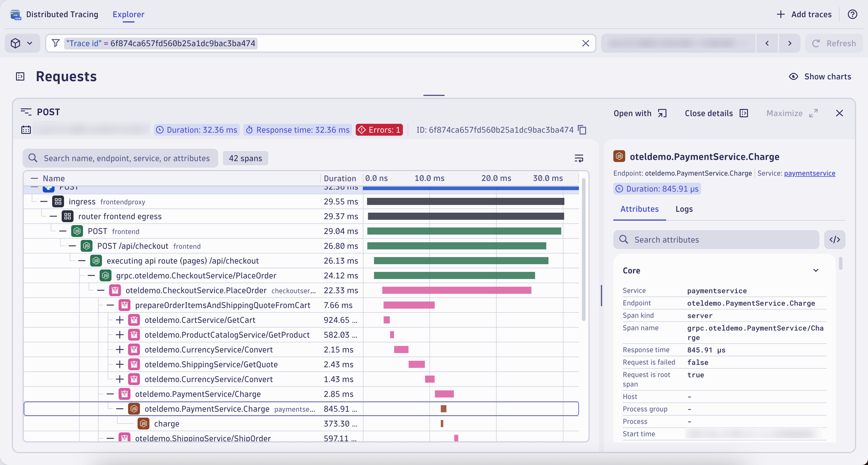Clear the Trace id filter
The height and width of the screenshot is (465, 868).
pyautogui.click(x=585, y=44)
